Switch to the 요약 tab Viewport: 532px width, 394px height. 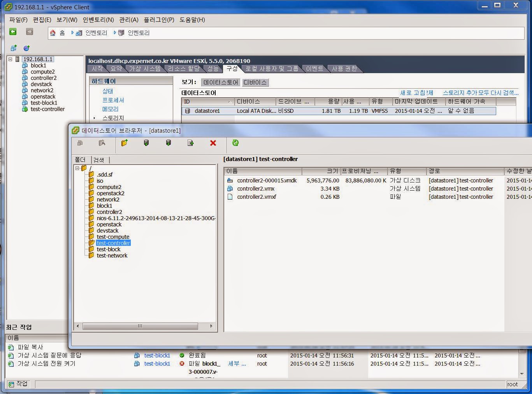tap(116, 69)
